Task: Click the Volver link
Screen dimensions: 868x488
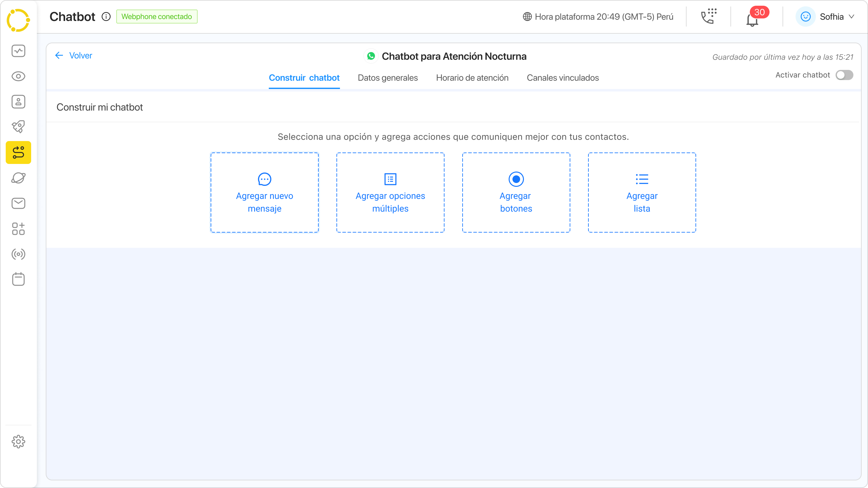Action: coord(80,55)
